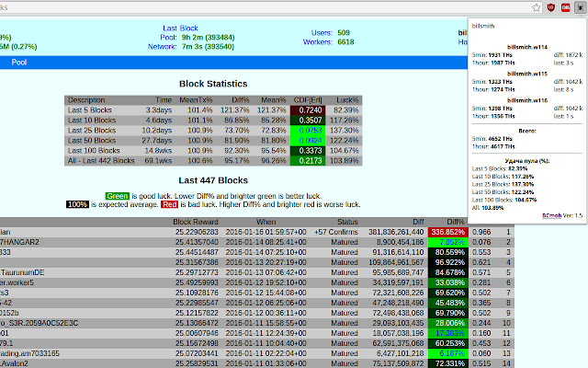This screenshot has width=588, height=368.
Task: Click the black 100% legend badge
Action: point(77,204)
